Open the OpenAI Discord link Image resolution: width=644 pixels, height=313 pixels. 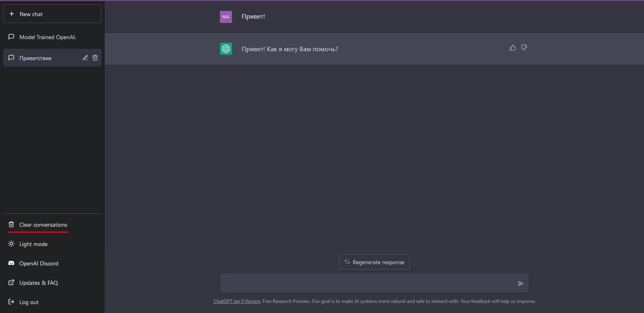52,263
